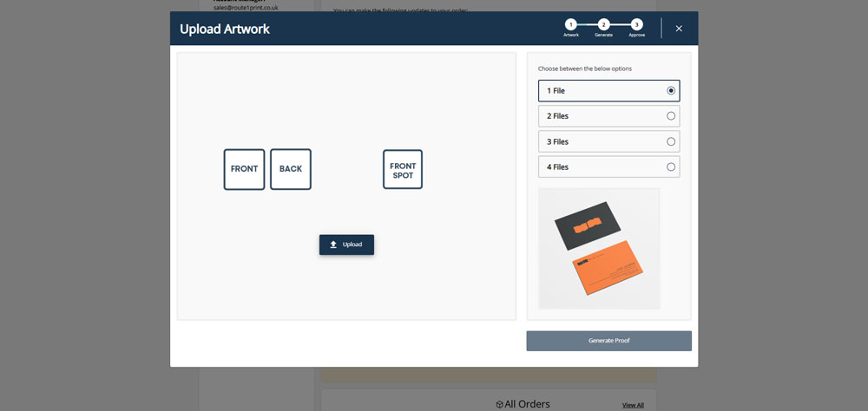Select the BACK artwork placeholder

coord(291,169)
